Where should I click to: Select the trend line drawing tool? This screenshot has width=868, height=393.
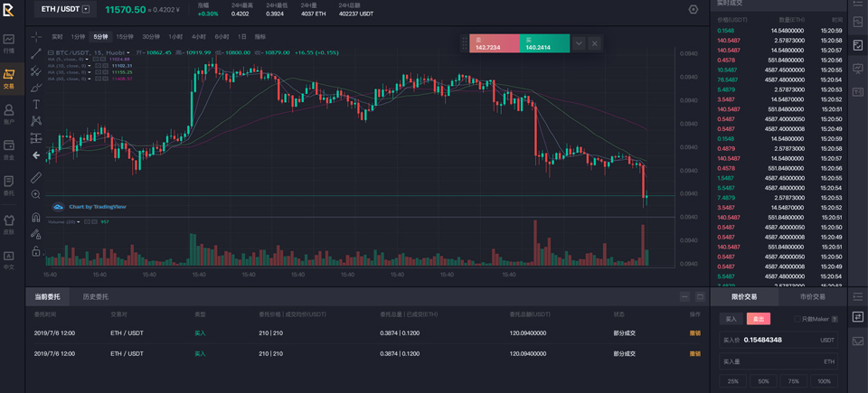(x=36, y=53)
